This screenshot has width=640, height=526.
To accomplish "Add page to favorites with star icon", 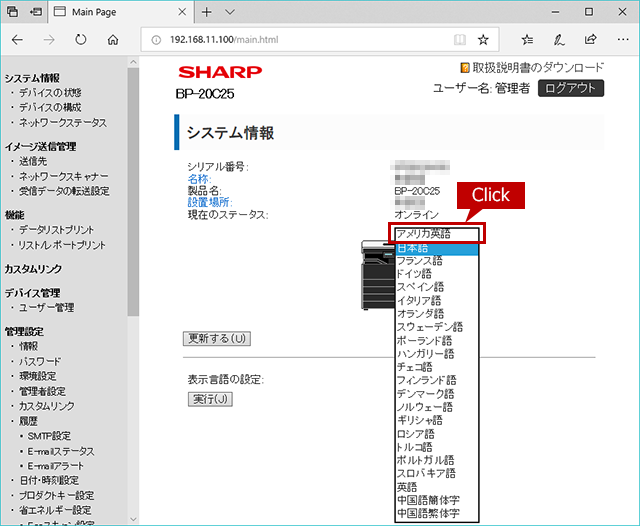I will point(483,40).
